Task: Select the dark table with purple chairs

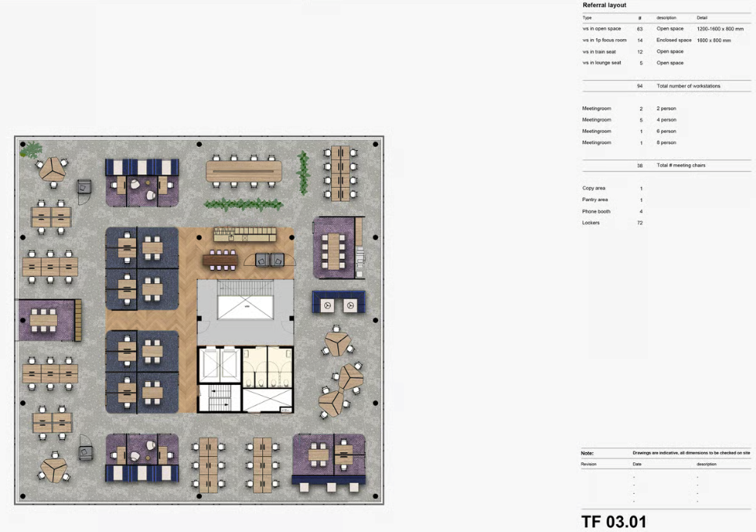Action: pos(221,259)
